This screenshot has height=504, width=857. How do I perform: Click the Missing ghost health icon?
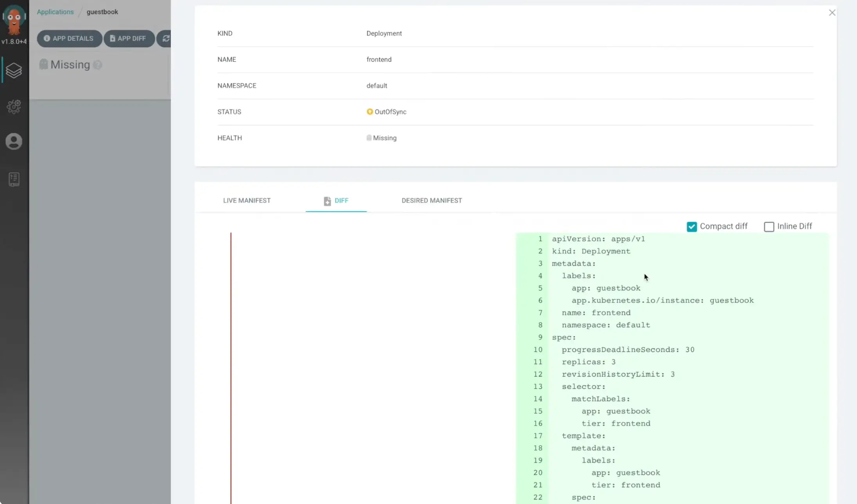coord(43,64)
